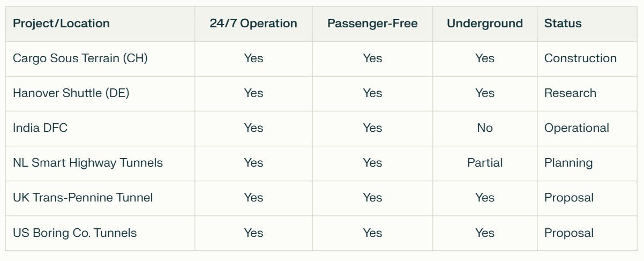Select the Cargo Sous Terrain (CH) cell
The height and width of the screenshot is (261, 644).
(80, 58)
